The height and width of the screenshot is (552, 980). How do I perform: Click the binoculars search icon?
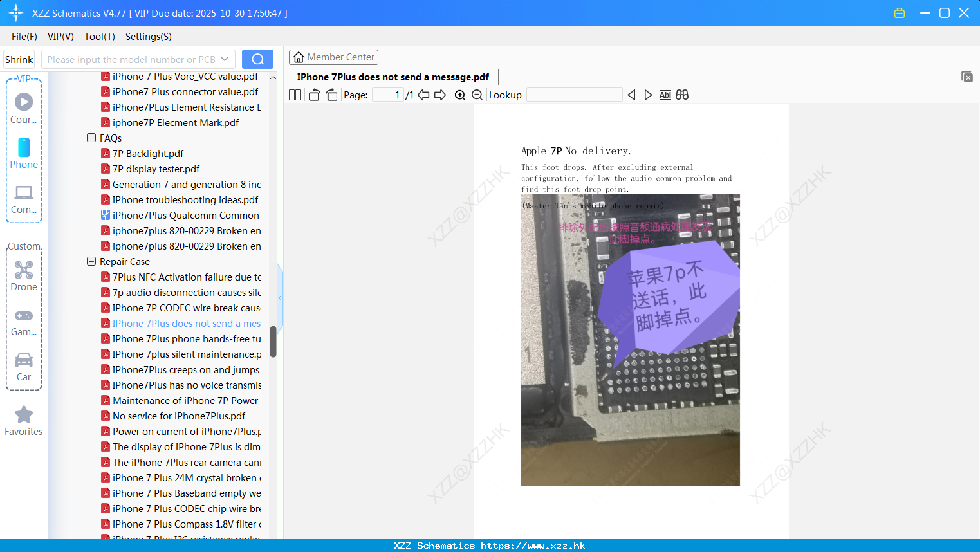(x=682, y=95)
